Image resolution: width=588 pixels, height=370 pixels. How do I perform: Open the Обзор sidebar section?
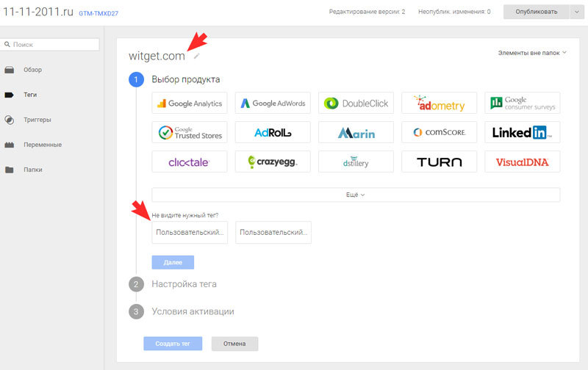[x=32, y=70]
